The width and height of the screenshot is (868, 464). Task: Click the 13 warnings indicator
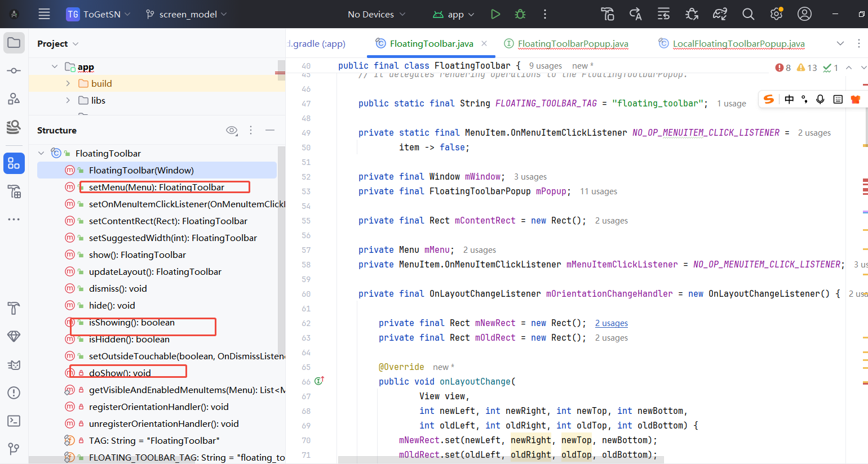coord(807,68)
